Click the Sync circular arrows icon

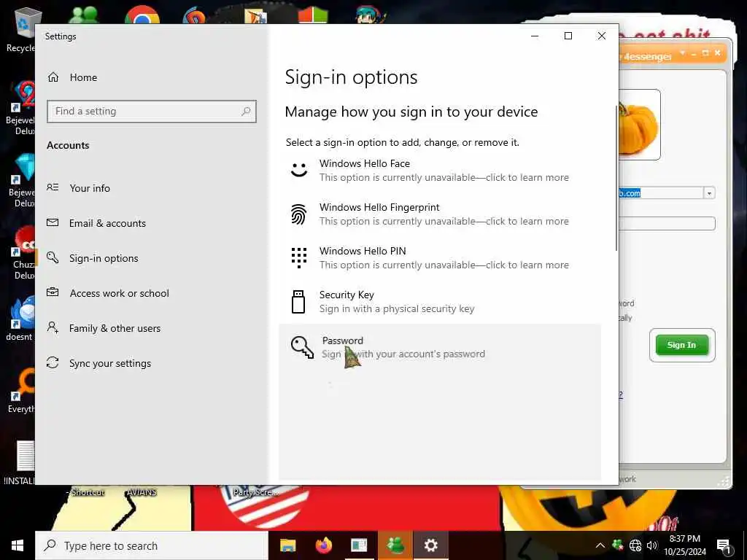(53, 362)
